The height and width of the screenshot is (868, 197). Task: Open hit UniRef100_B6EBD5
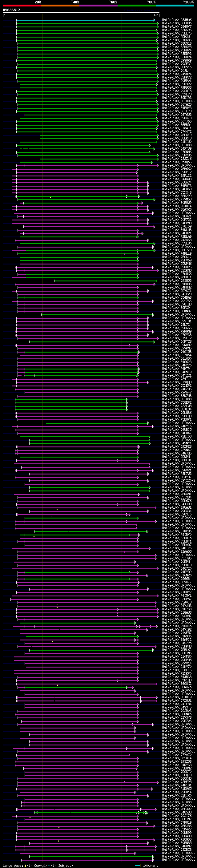pos(177,23)
